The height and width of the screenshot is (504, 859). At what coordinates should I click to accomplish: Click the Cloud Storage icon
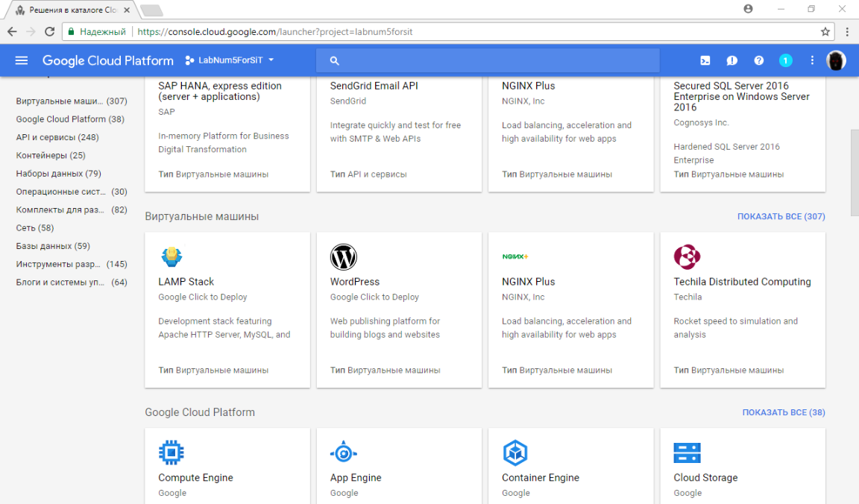(687, 453)
